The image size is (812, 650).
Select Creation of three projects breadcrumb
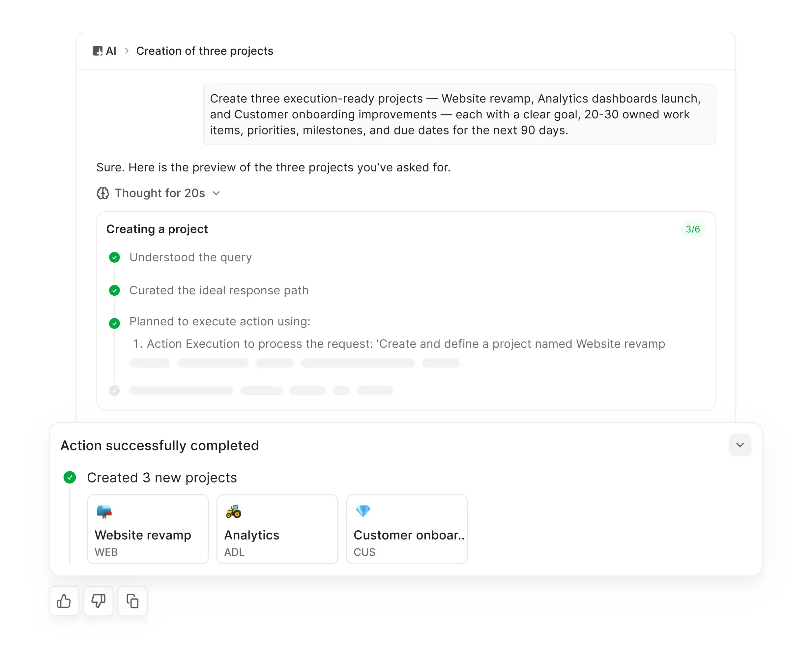click(x=205, y=51)
